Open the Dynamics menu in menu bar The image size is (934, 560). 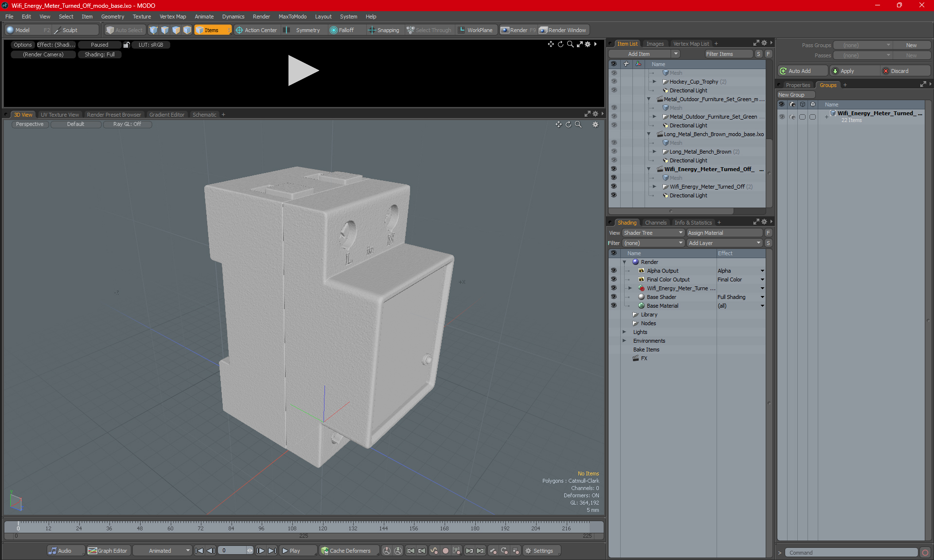pos(233,16)
